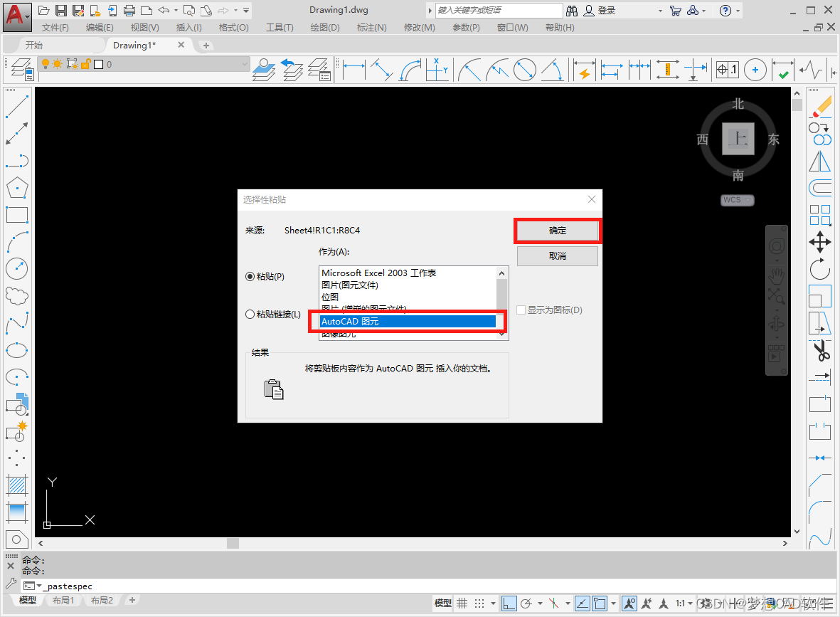Toggle snap mode dots in status bar
This screenshot has width=840, height=617.
tap(479, 603)
